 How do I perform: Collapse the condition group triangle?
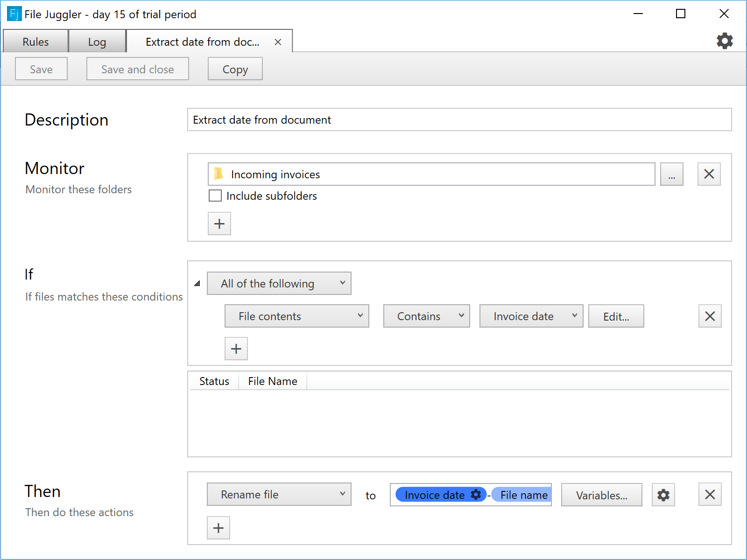(197, 283)
